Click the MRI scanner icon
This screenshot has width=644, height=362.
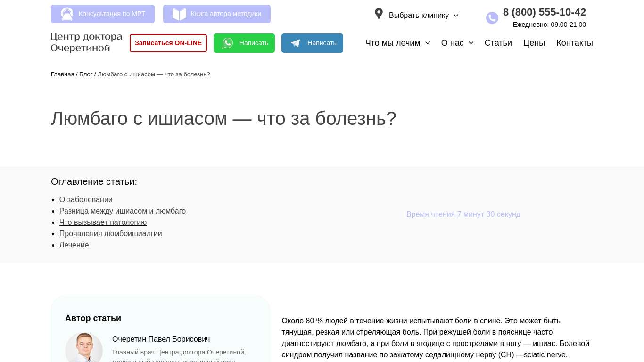click(x=67, y=14)
